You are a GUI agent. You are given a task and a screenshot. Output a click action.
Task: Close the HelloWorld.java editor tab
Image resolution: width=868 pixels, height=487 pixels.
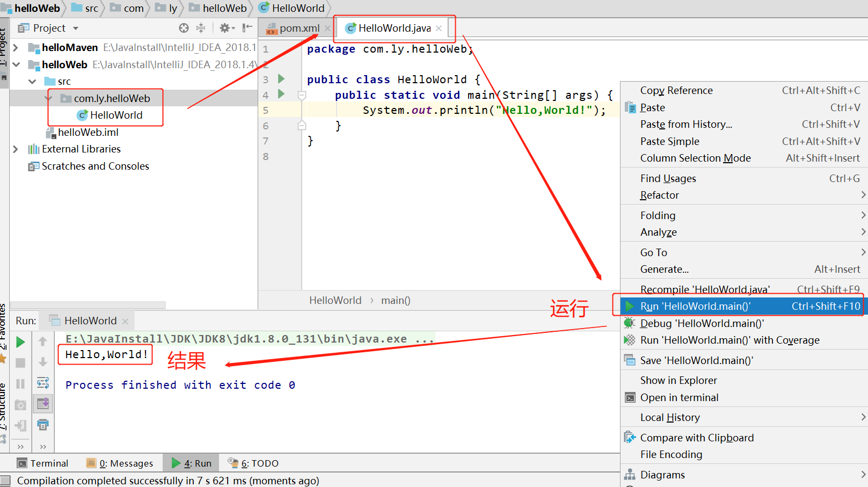point(439,28)
